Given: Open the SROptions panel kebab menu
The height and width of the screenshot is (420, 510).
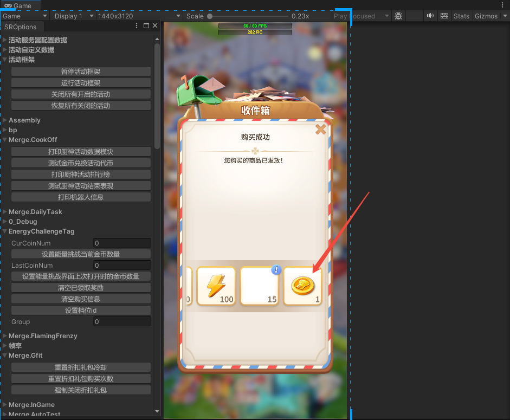Looking at the screenshot, I should point(137,26).
